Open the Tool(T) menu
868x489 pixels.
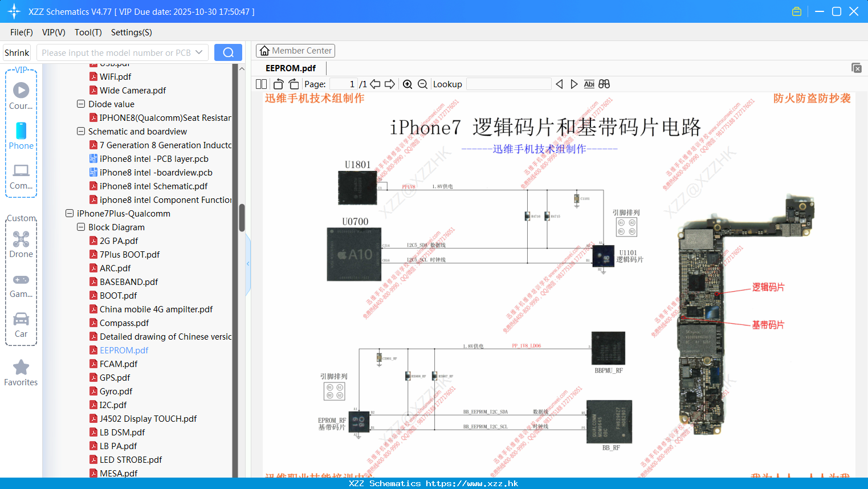coord(88,32)
